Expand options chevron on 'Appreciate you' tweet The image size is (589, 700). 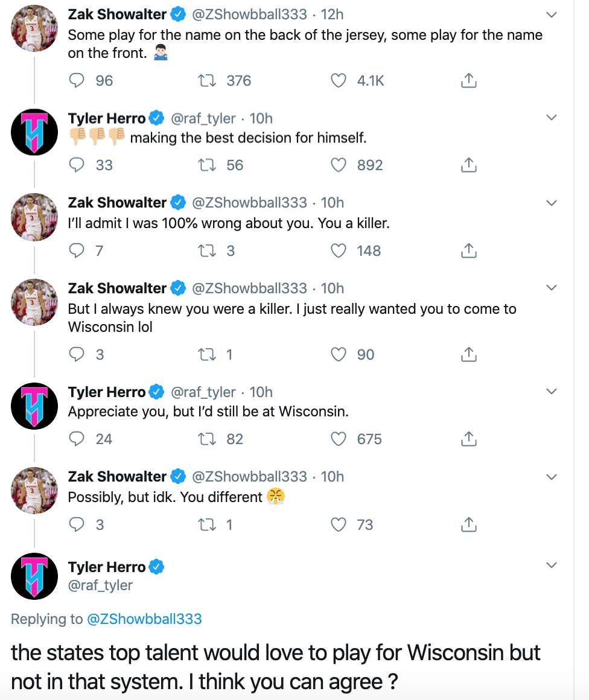(551, 392)
